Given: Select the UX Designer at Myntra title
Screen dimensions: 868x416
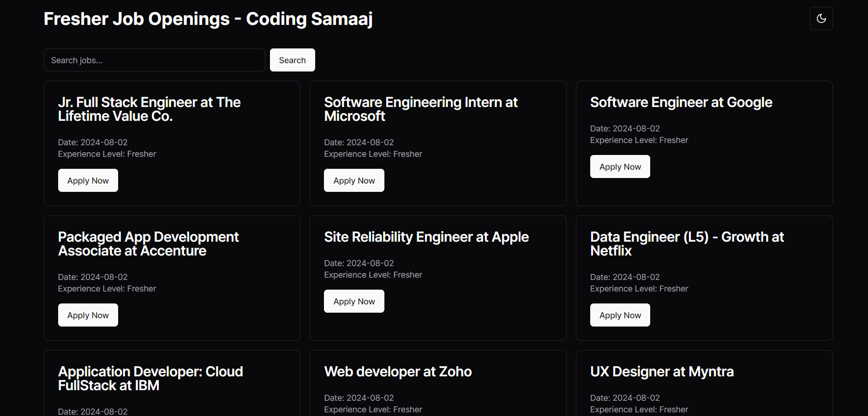Looking at the screenshot, I should click(662, 372).
